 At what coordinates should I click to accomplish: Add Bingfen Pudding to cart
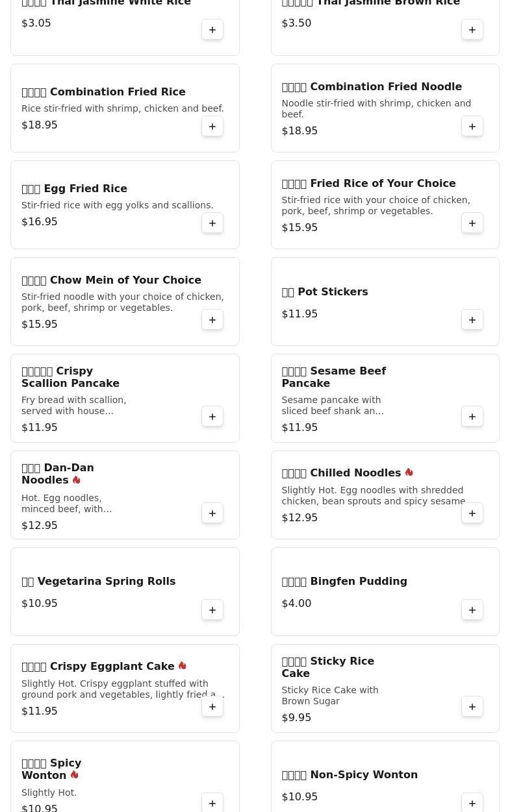click(x=472, y=610)
